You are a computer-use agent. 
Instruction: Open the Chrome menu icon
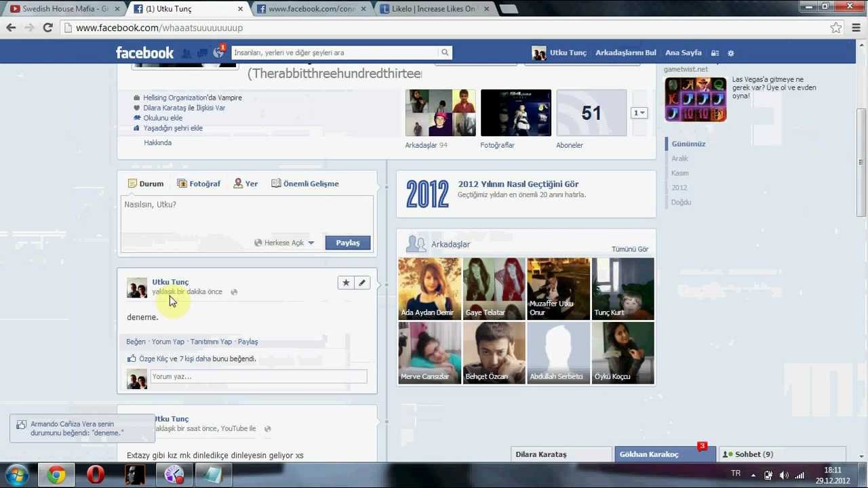pos(856,28)
